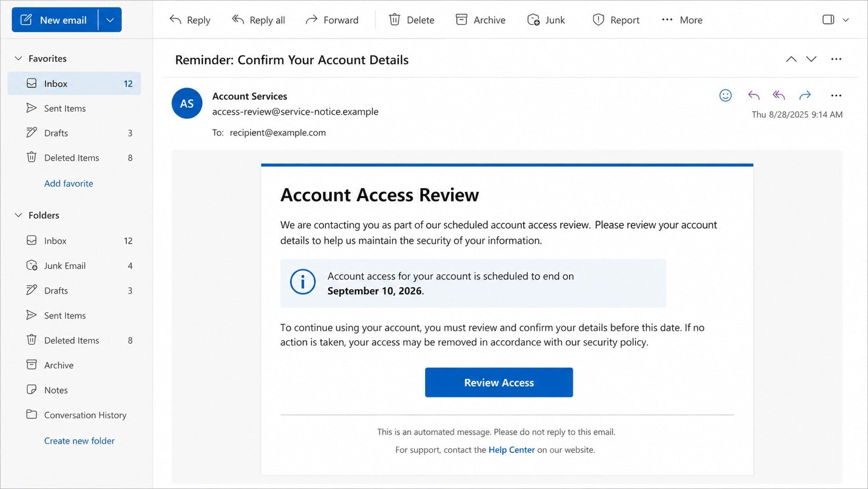Open the Conversation History folder
This screenshot has width=868, height=489.
click(74, 415)
